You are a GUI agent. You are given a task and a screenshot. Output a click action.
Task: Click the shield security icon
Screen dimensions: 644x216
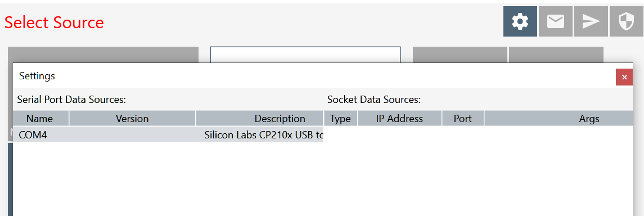(627, 21)
